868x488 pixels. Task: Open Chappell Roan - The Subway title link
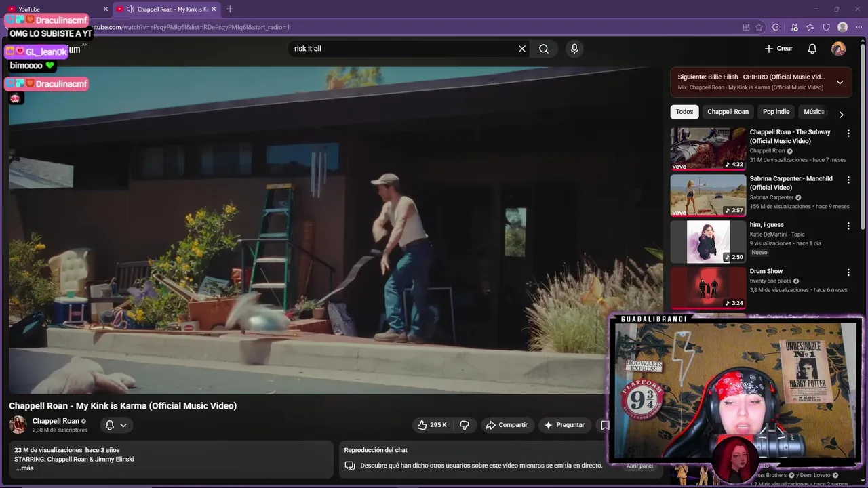point(790,136)
